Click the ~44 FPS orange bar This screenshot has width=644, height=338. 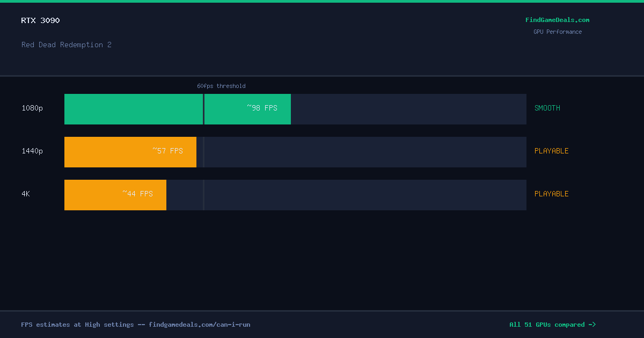[x=115, y=195]
